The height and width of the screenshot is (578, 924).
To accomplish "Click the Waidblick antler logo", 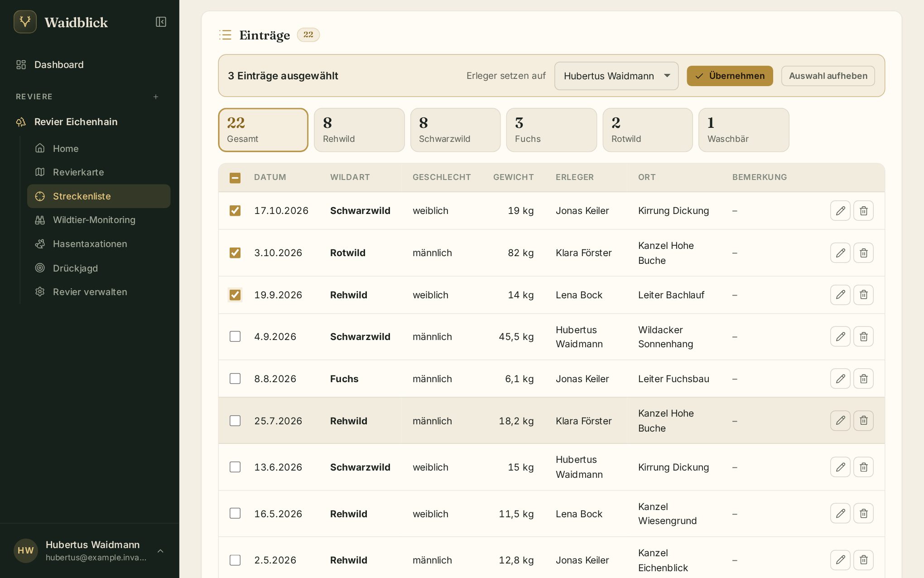I will (x=25, y=22).
